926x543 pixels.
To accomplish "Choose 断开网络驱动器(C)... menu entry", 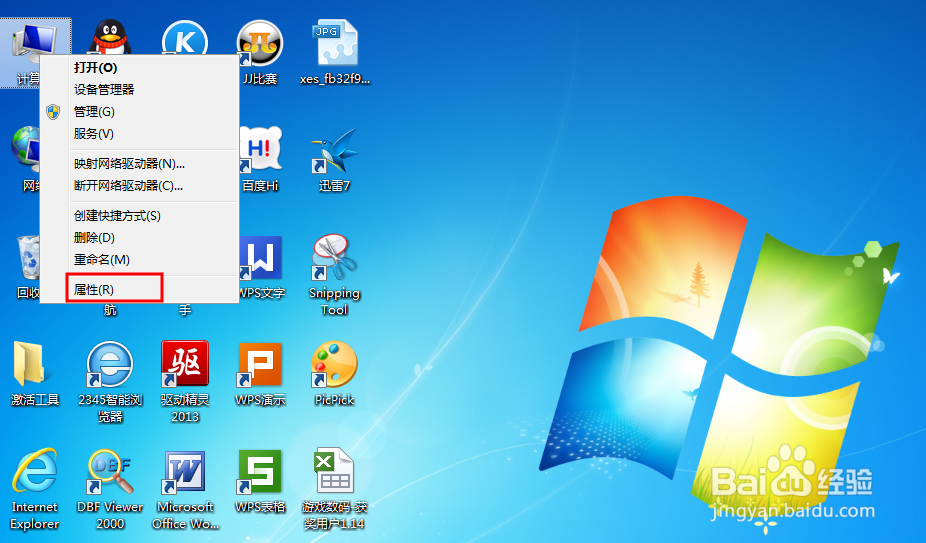I will tap(139, 186).
